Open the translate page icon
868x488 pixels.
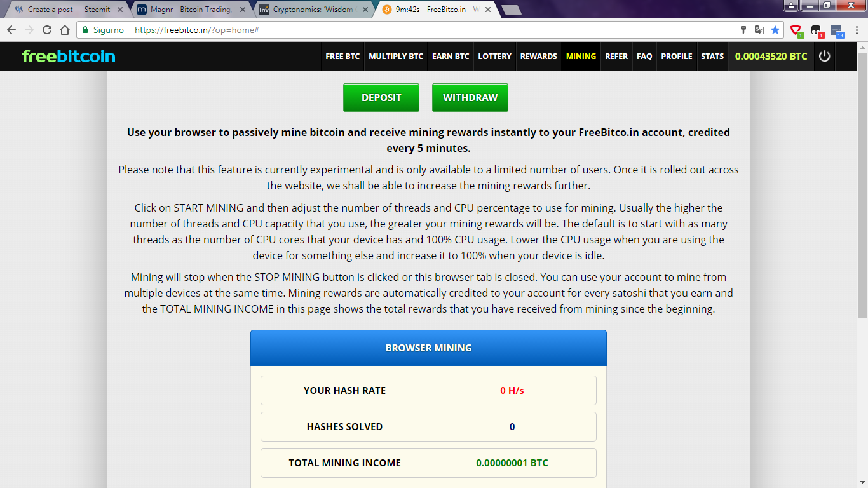pyautogui.click(x=759, y=30)
